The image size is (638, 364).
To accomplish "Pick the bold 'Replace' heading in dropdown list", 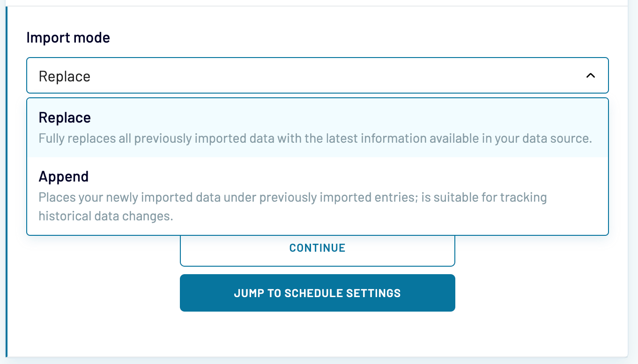I will pos(65,117).
